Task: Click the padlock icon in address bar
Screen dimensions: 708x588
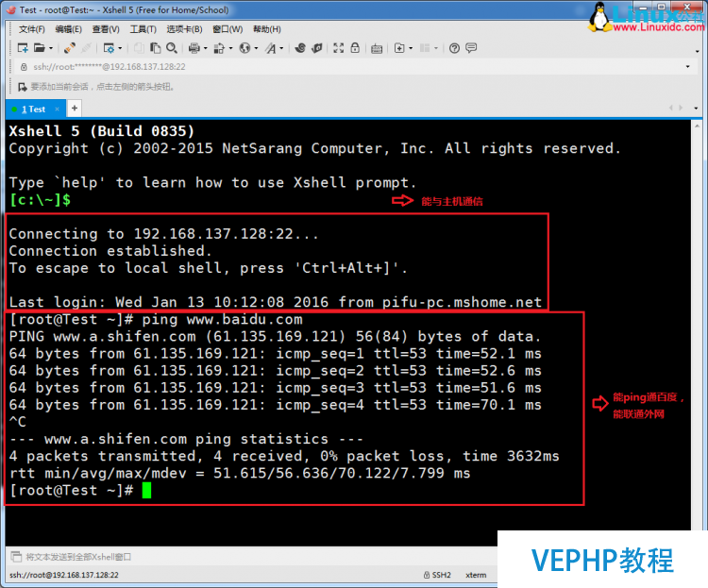Action: [x=24, y=67]
